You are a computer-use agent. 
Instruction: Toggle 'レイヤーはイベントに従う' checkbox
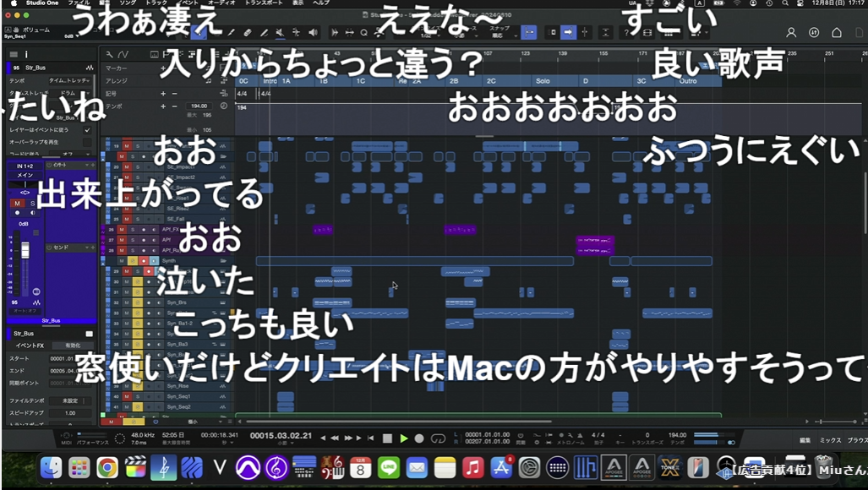(87, 130)
